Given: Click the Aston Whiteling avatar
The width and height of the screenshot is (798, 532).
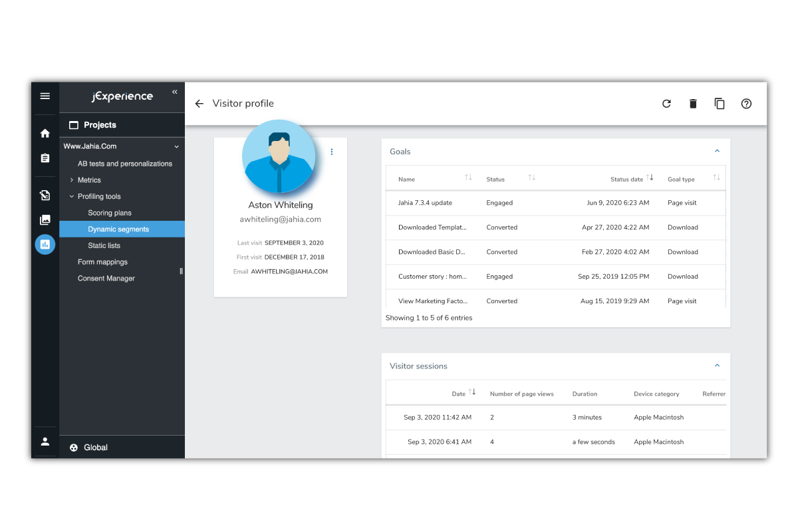Looking at the screenshot, I should pos(279,156).
